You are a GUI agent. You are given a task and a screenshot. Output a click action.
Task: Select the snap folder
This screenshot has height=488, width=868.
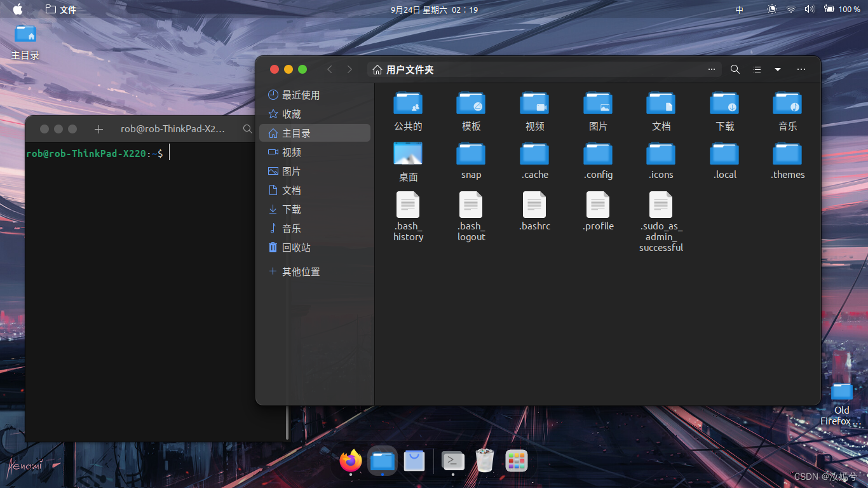[471, 160]
